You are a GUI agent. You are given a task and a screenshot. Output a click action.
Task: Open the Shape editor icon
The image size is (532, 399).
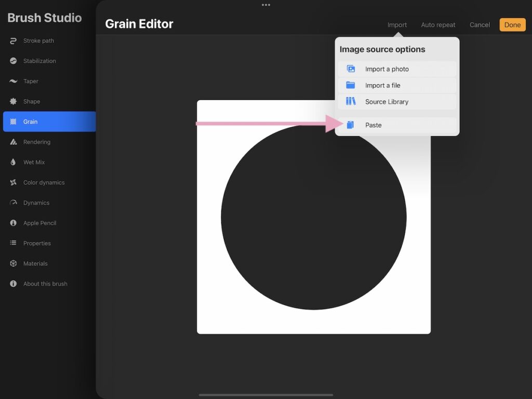coord(14,101)
